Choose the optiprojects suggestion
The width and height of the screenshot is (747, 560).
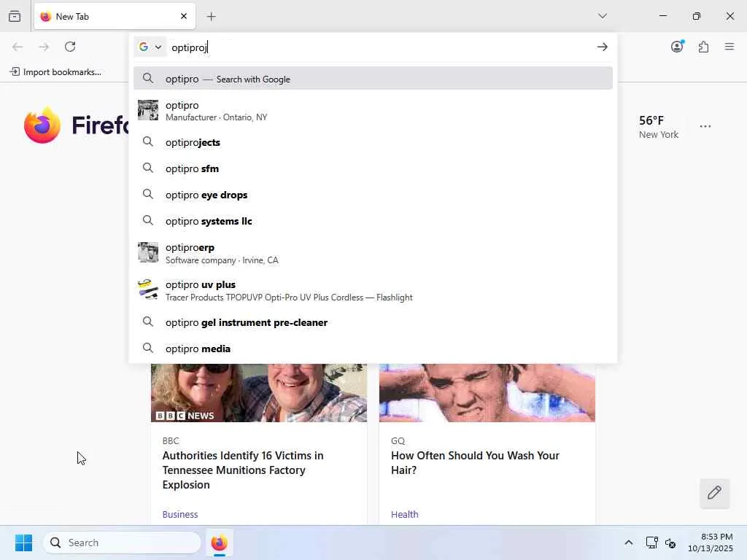coord(373,142)
